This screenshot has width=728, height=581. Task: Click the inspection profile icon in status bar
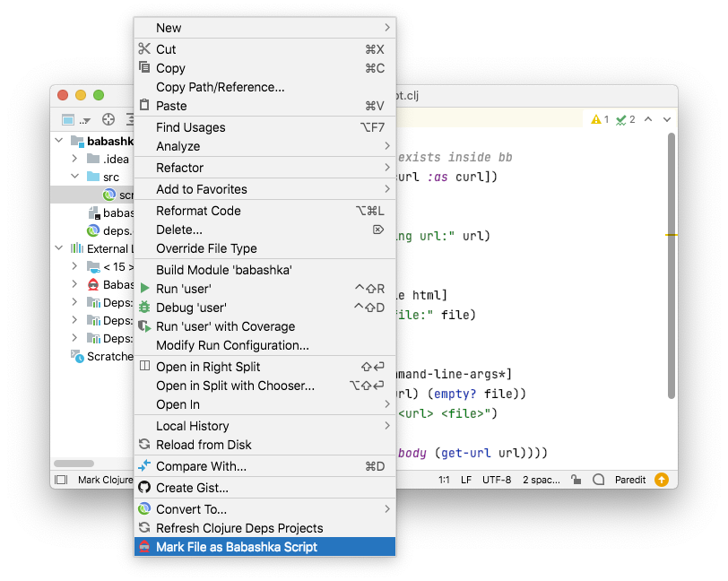599,480
